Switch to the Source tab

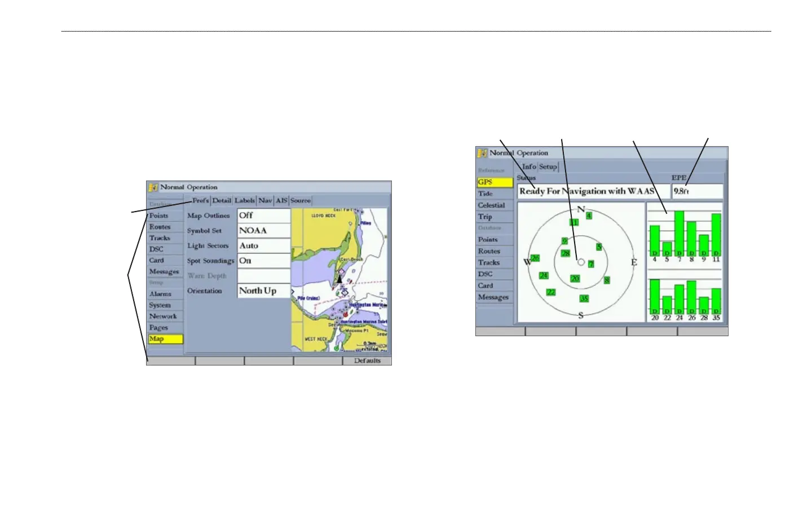click(x=301, y=200)
